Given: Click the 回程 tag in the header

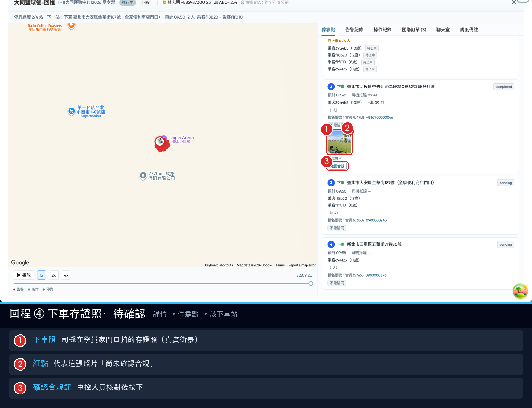Looking at the screenshot, I should pos(146,2).
